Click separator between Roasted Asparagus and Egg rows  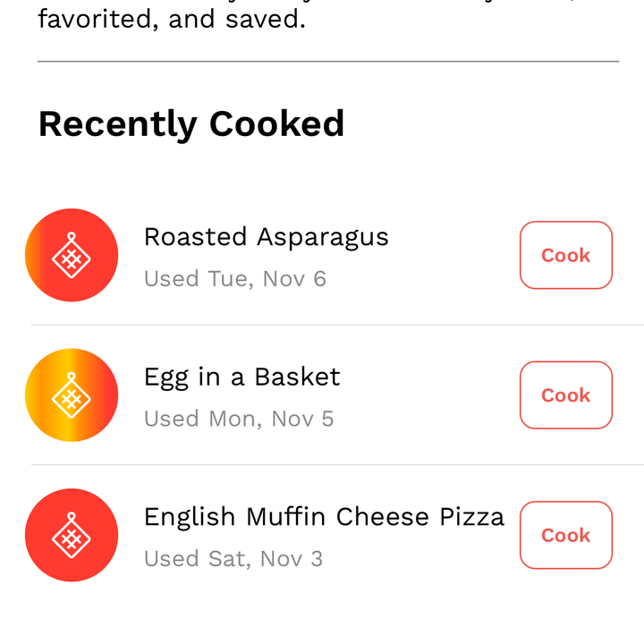pyautogui.click(x=337, y=325)
